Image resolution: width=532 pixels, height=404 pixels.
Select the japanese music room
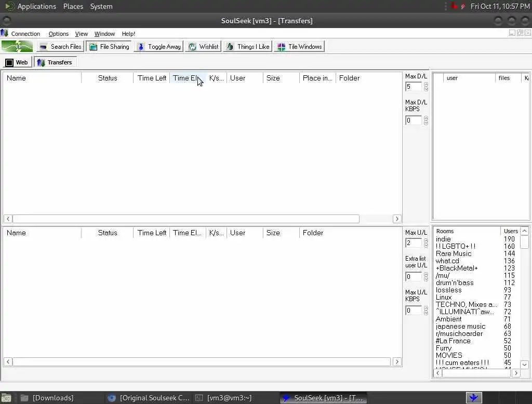click(460, 326)
